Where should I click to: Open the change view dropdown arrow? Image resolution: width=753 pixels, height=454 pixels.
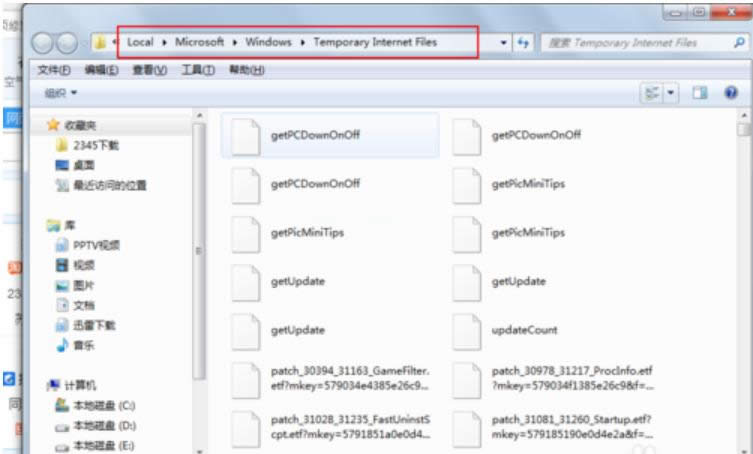coord(672,92)
